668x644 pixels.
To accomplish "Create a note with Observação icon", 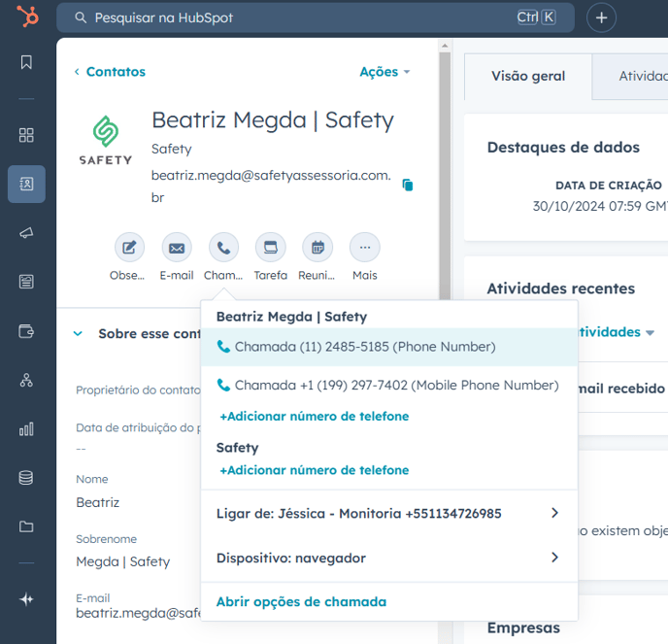I will point(129,248).
